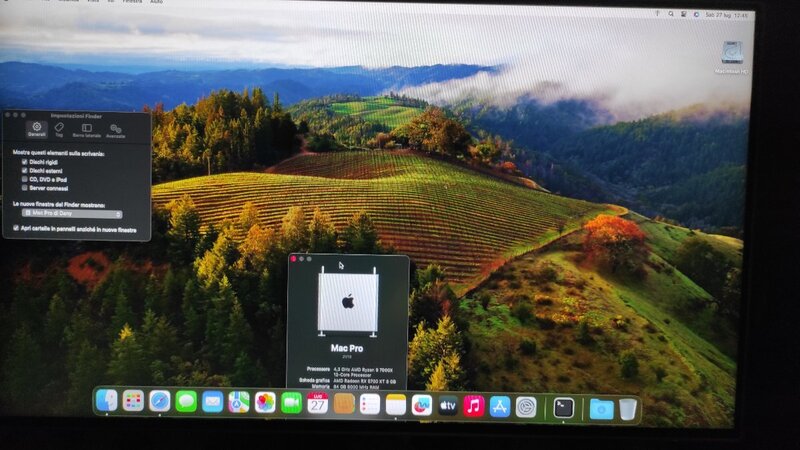Screen dimensions: 800x450
Task: Open the Mail app in dock
Action: click(212, 403)
